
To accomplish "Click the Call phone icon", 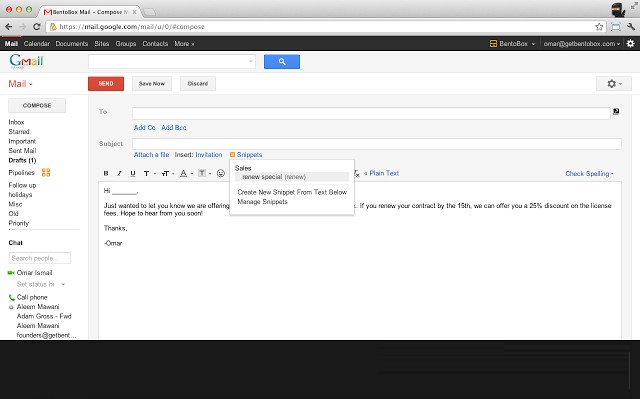I will (x=11, y=297).
